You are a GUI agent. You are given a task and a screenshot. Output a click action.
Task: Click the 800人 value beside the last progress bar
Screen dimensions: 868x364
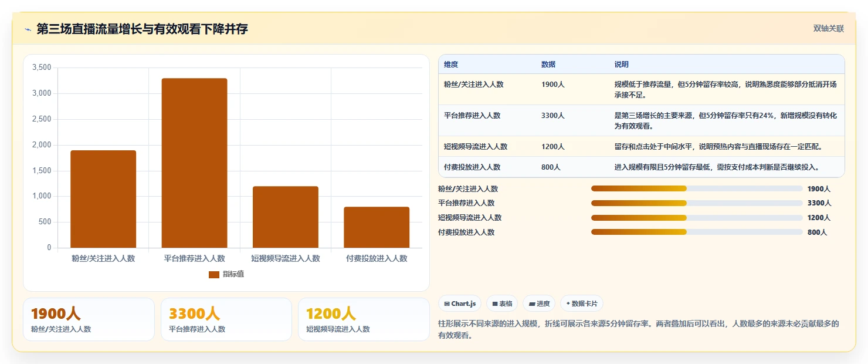[817, 232]
